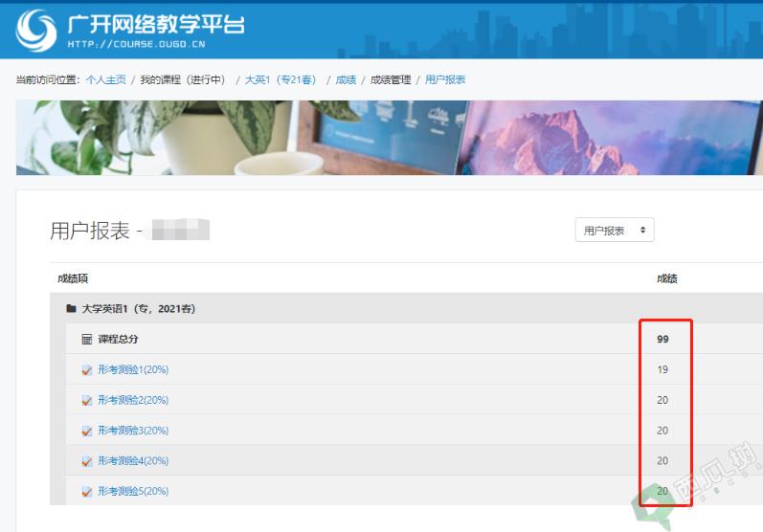This screenshot has height=532, width=763.
Task: Open the 形考测验5(20%) link
Action: click(x=133, y=491)
